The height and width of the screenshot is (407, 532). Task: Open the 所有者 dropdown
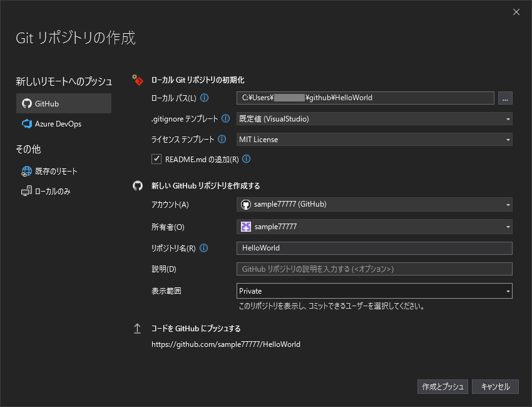(374, 227)
